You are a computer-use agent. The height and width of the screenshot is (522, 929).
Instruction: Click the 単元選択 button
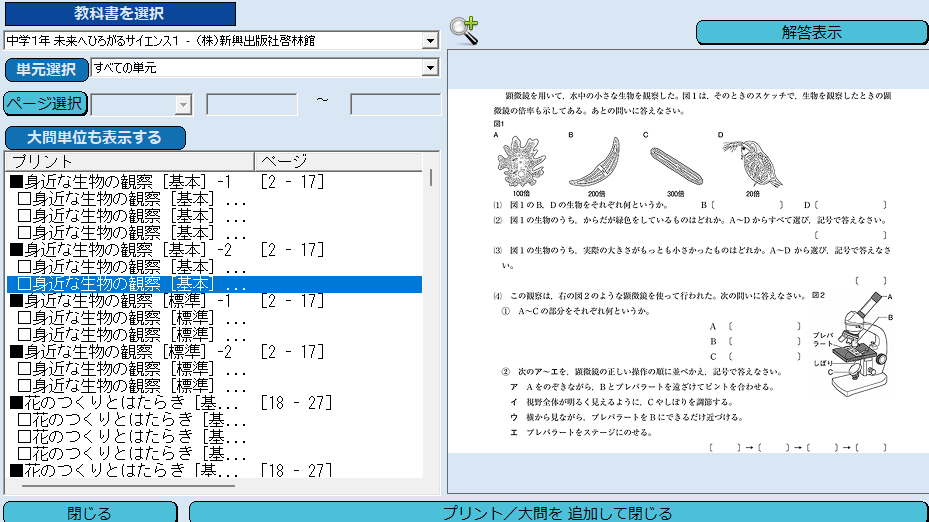[46, 69]
